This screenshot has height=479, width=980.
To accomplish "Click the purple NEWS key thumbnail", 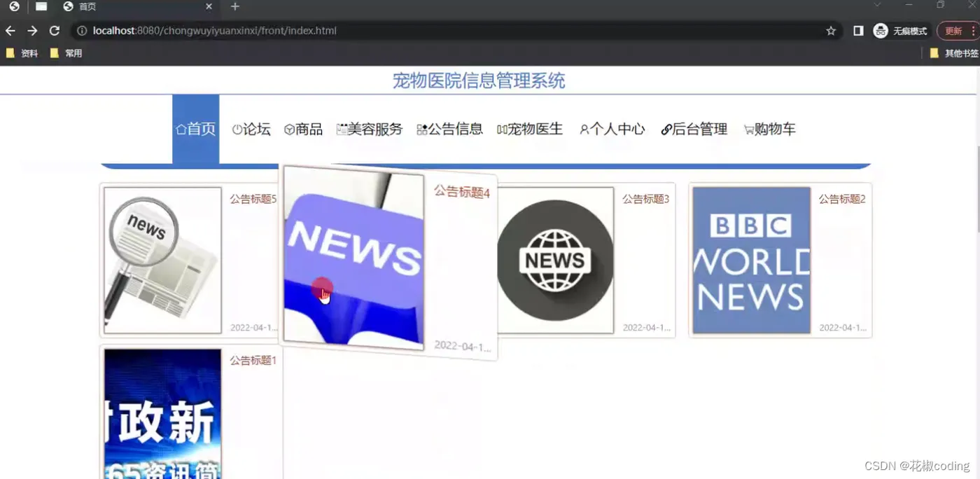I will click(354, 258).
